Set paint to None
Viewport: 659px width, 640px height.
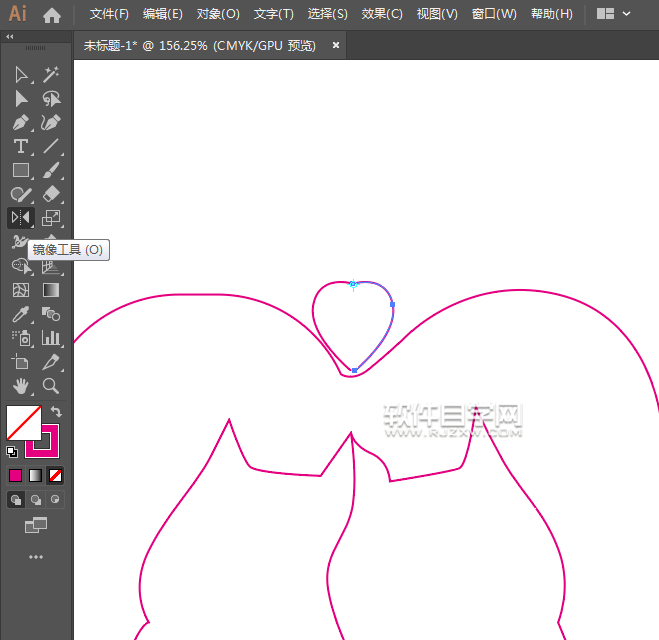[x=56, y=475]
